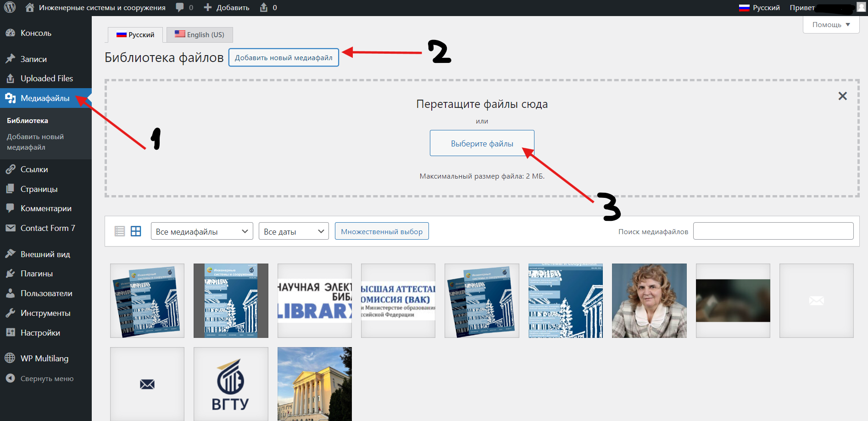Open Plugins menu (Плагины)

pos(37,274)
